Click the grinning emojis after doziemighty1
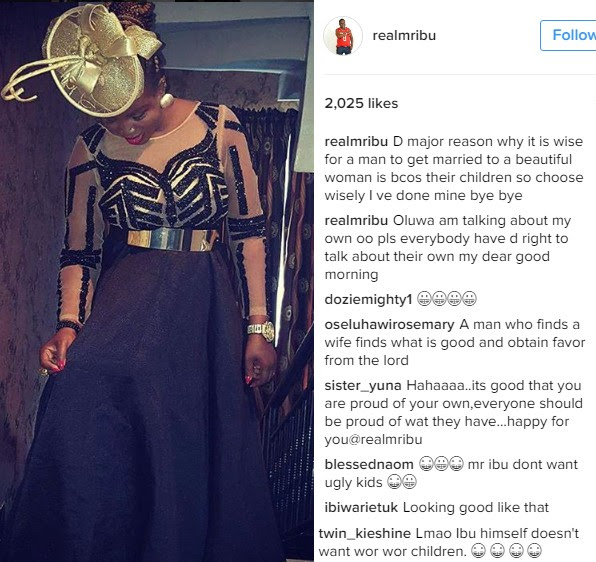The image size is (596, 562). 447,299
